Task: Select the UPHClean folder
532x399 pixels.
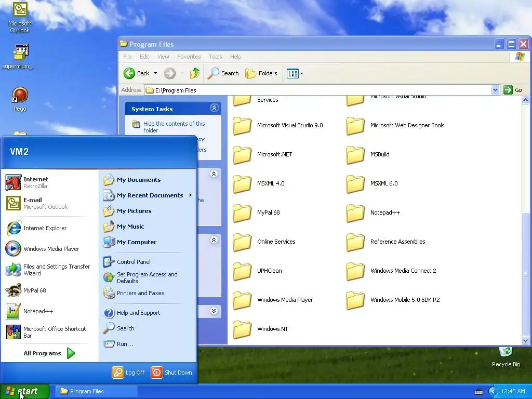Action: point(258,271)
